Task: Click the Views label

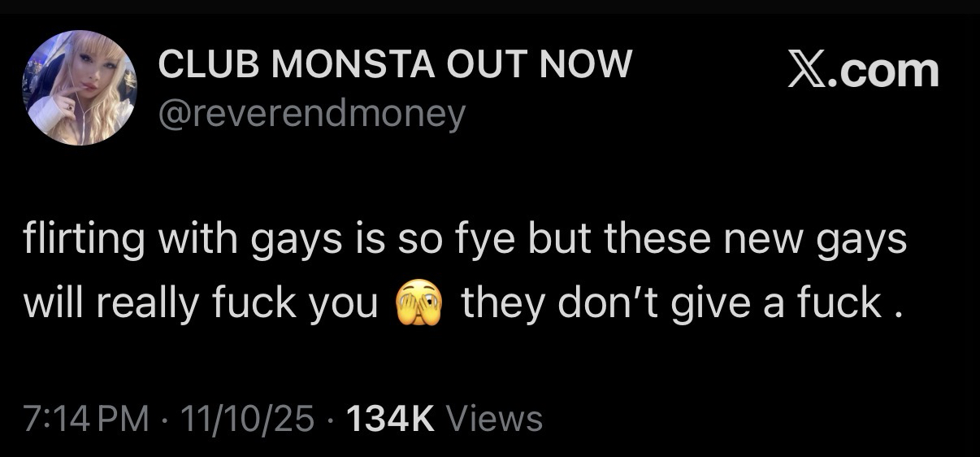Action: click(495, 419)
